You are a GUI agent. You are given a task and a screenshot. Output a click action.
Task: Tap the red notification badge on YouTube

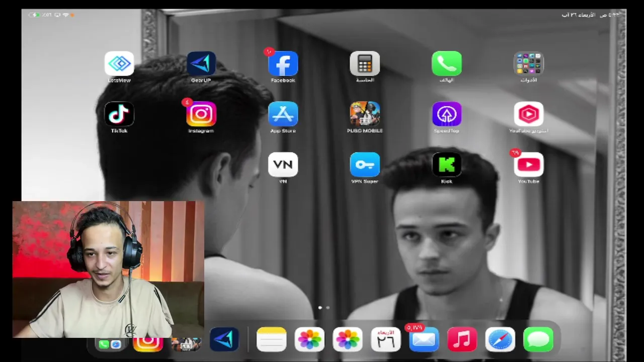click(x=515, y=152)
